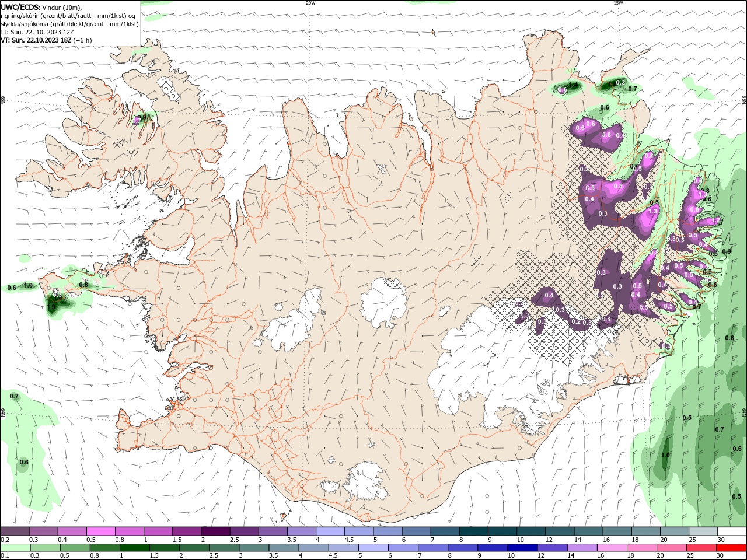Click the white snow-scale swatch labeled 30
The height and width of the screenshot is (560, 747).
click(x=732, y=531)
